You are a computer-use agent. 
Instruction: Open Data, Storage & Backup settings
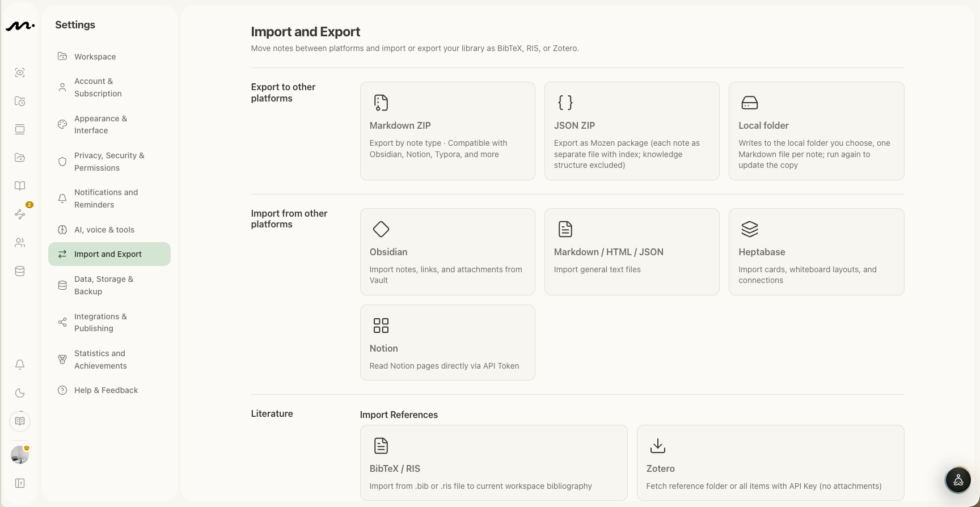pyautogui.click(x=109, y=285)
